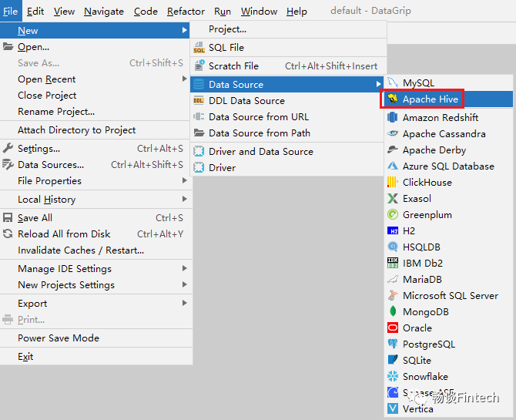The image size is (516, 420).
Task: Click the Vertica V icon
Action: pos(392,408)
